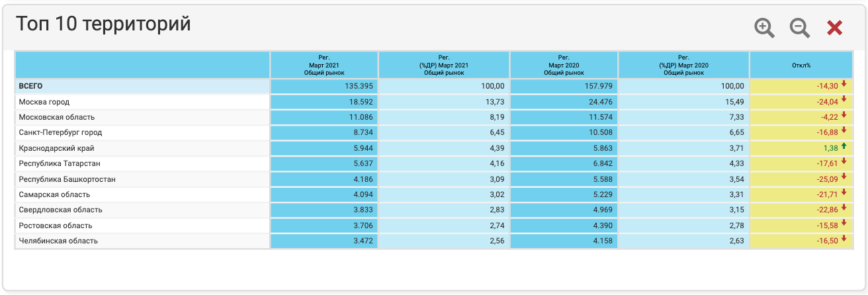
Task: Click the Свердловская область territory name
Action: tap(60, 210)
